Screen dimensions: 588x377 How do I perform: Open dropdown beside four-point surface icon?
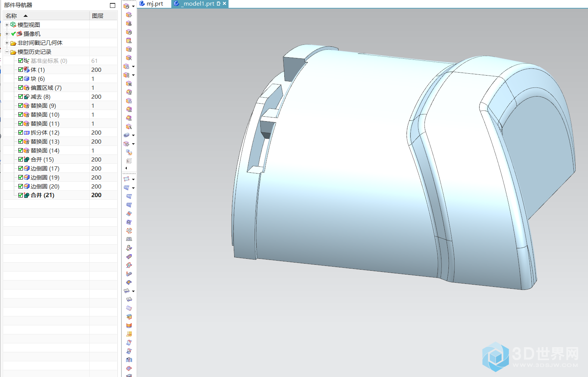pyautogui.click(x=134, y=179)
